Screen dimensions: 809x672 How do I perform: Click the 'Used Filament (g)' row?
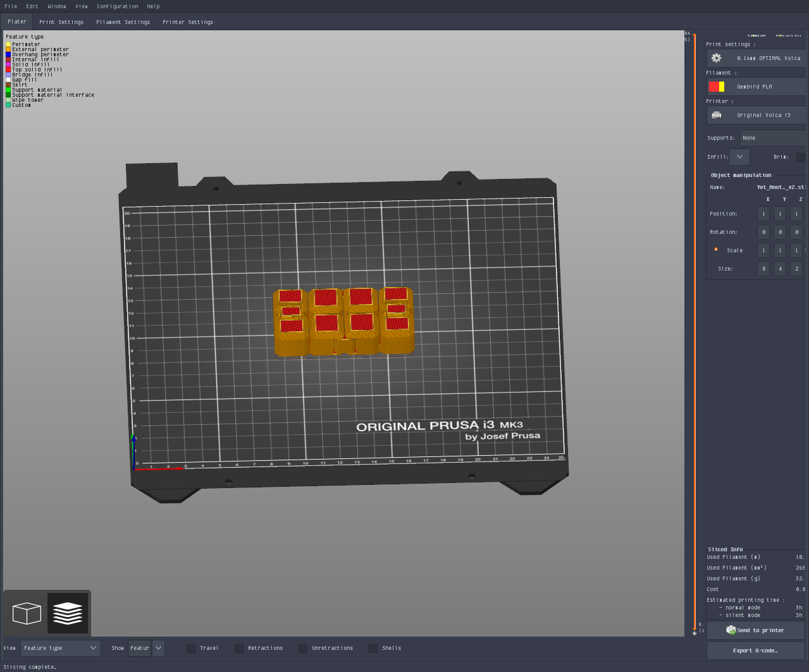[x=756, y=578]
